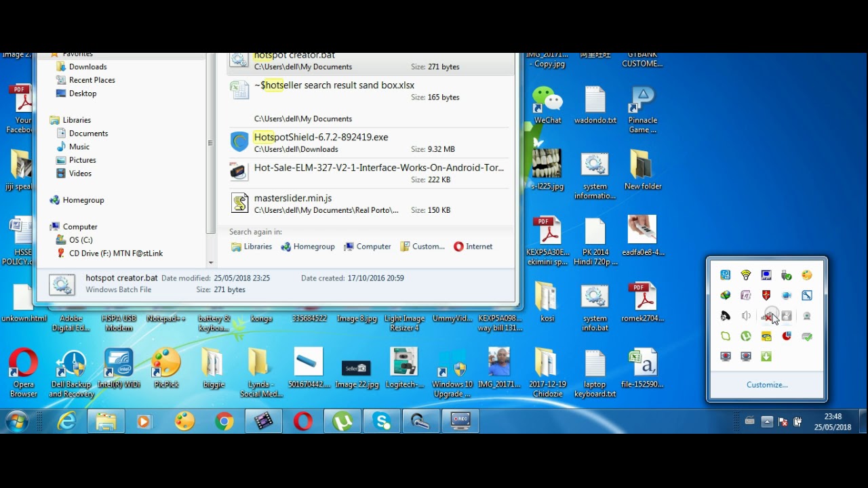
Task: Select Recent Places in navigation pane
Action: (92, 80)
